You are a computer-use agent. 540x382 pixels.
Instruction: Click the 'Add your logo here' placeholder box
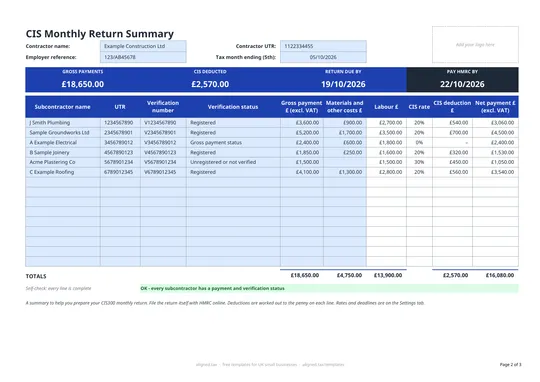pos(475,44)
